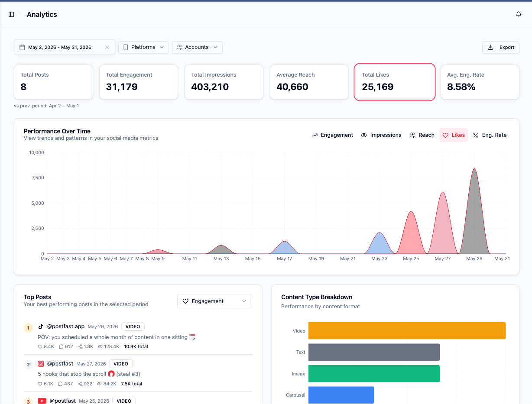Open the Engagement sort dropdown in Top Posts
The height and width of the screenshot is (404, 532).
pos(214,301)
